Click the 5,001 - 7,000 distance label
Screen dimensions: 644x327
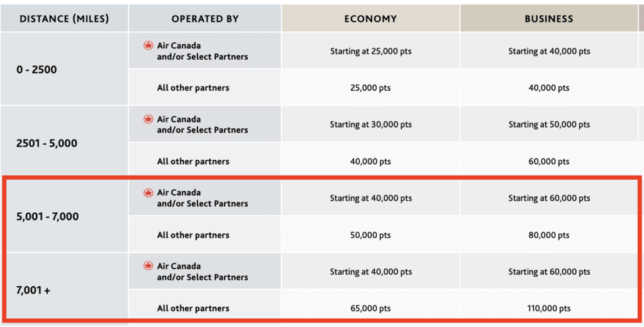(x=48, y=217)
